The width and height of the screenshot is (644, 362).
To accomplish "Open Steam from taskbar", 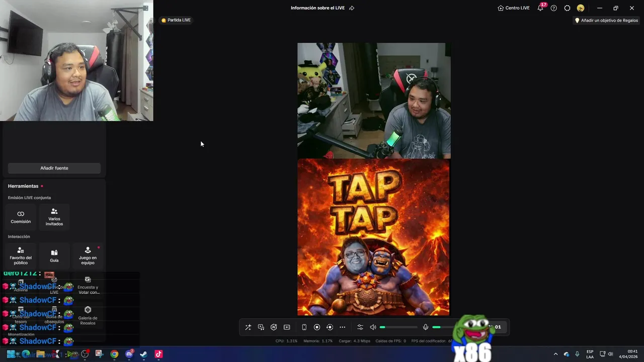I will click(x=143, y=354).
